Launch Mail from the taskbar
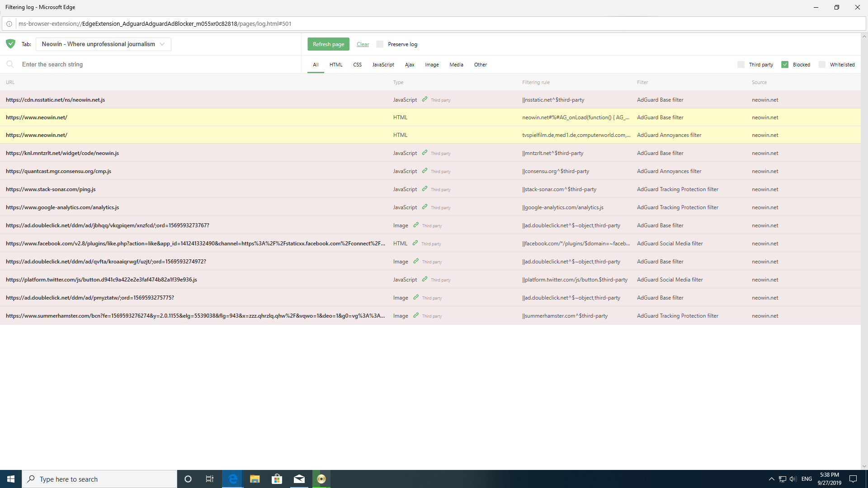Image resolution: width=868 pixels, height=488 pixels. pos(299,479)
